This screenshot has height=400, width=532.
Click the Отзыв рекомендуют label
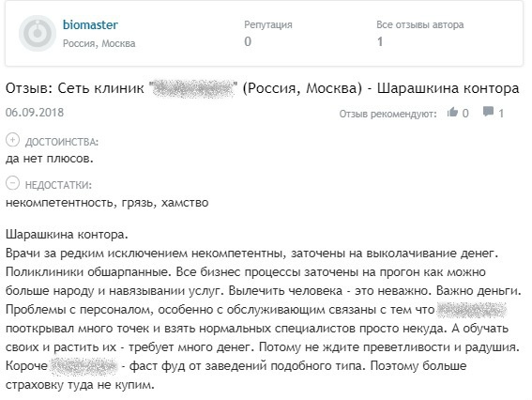click(388, 114)
